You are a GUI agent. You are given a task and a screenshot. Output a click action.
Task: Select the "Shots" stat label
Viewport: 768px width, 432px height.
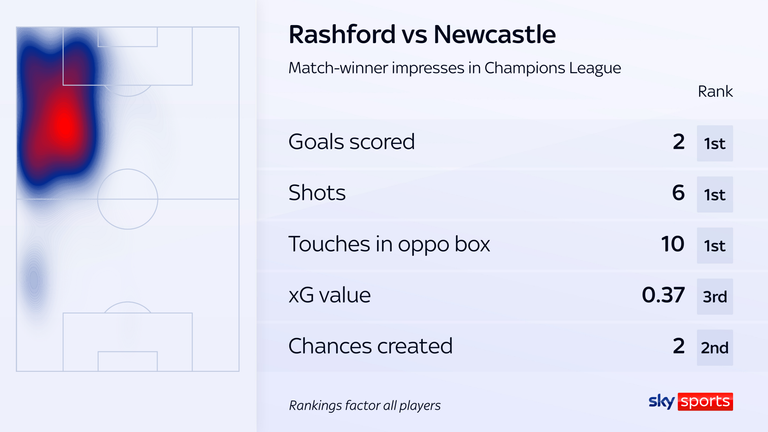(x=317, y=193)
